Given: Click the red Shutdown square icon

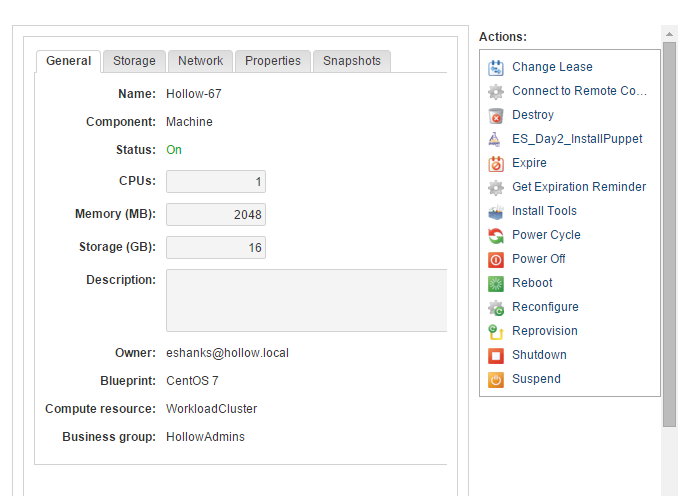Looking at the screenshot, I should coord(495,355).
